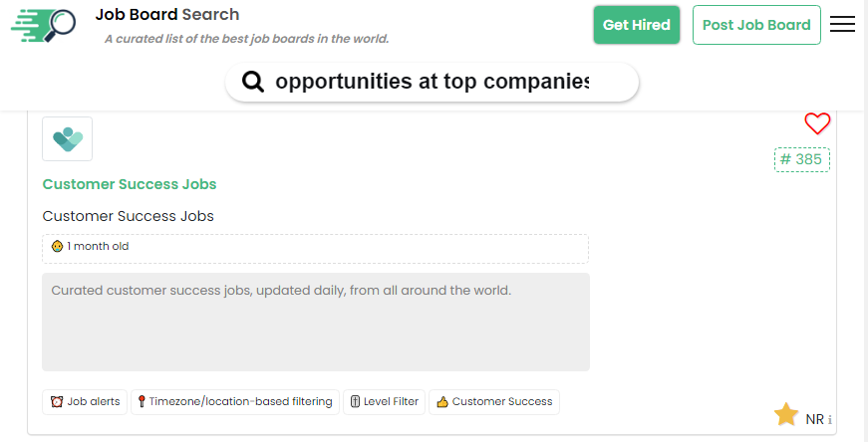Click the search magnifying glass icon
The width and height of the screenshot is (868, 442).
pos(253,82)
